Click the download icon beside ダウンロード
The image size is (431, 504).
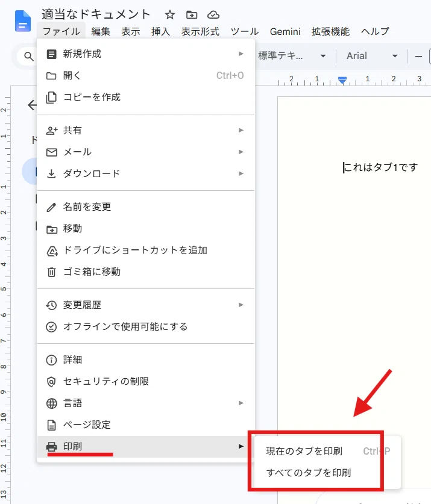51,174
